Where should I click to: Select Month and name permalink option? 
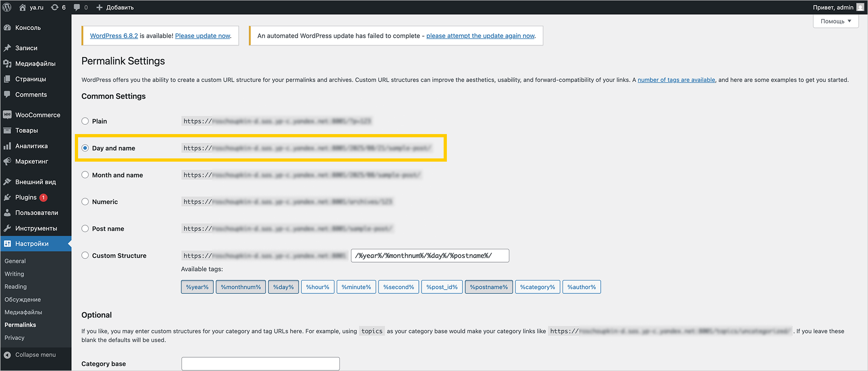85,175
